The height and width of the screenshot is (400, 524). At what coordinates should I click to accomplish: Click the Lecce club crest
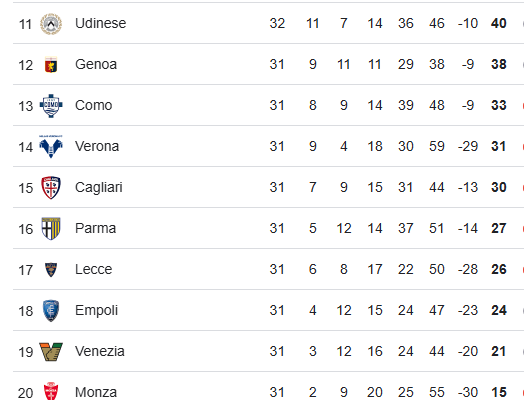pos(51,270)
